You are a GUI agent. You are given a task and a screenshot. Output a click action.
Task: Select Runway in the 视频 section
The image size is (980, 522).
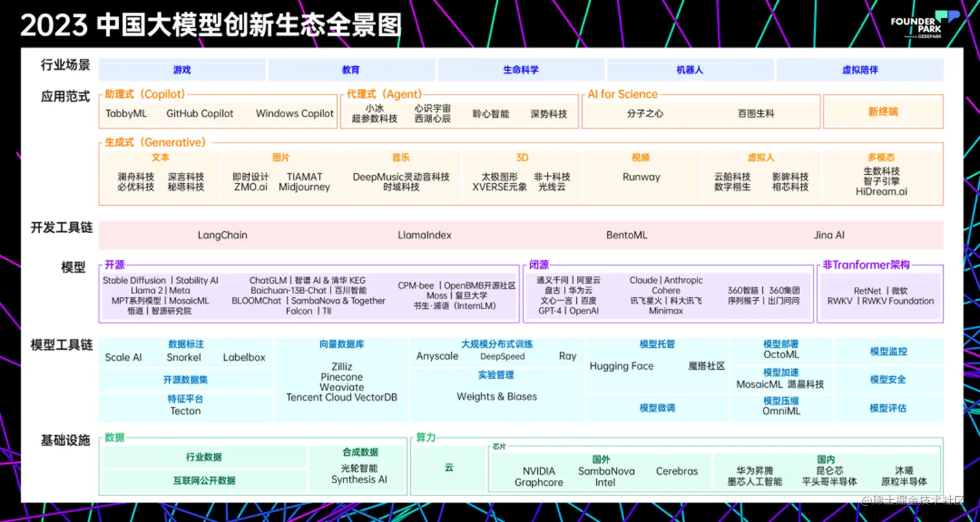tap(640, 177)
